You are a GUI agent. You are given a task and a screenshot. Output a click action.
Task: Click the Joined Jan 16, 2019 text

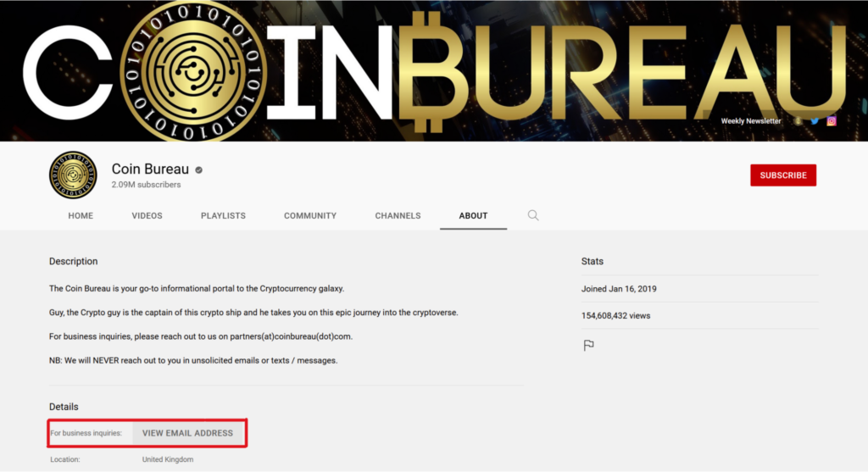[x=618, y=289]
